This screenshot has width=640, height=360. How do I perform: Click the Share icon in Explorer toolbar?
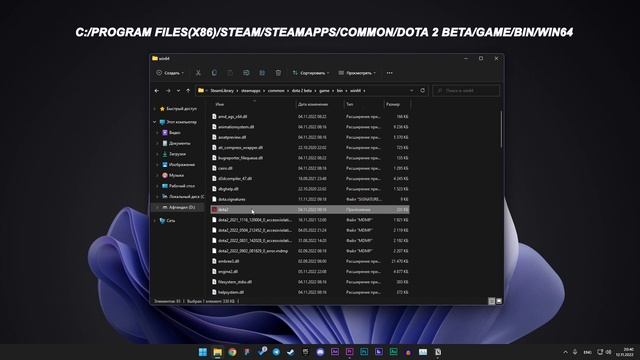262,73
